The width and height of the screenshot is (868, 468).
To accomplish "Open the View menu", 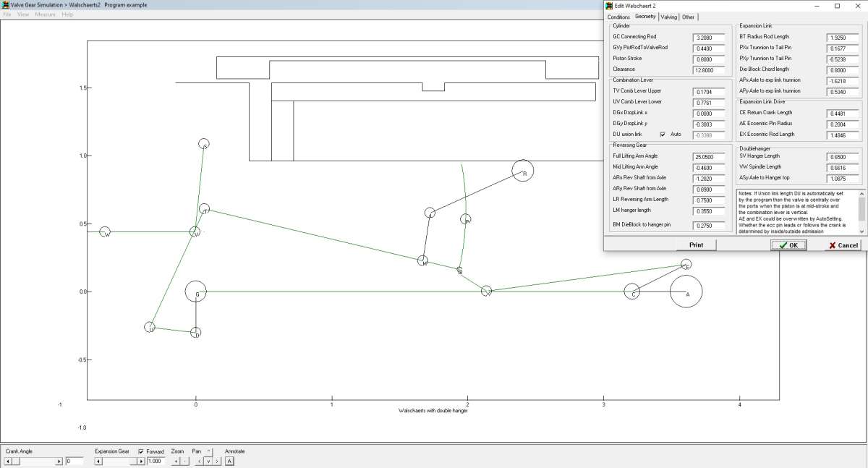I will pos(23,14).
